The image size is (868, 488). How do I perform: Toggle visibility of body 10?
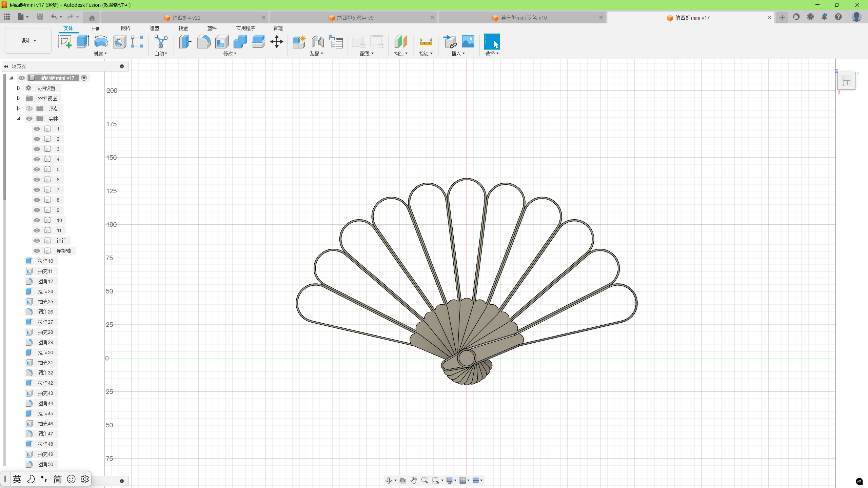click(x=37, y=220)
